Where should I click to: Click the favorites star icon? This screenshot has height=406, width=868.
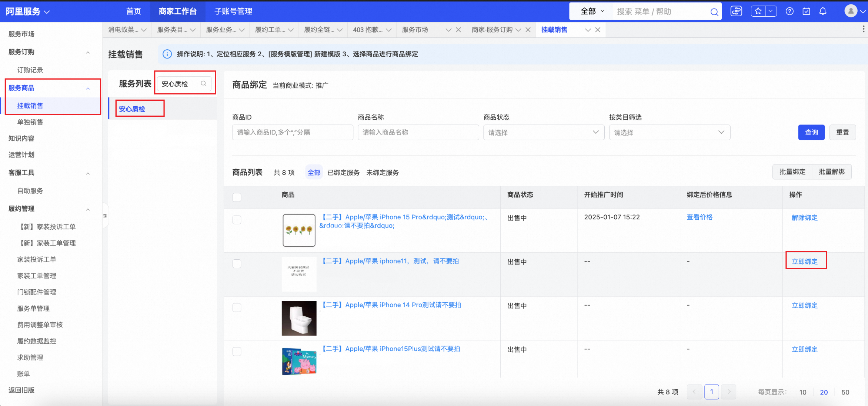point(758,11)
